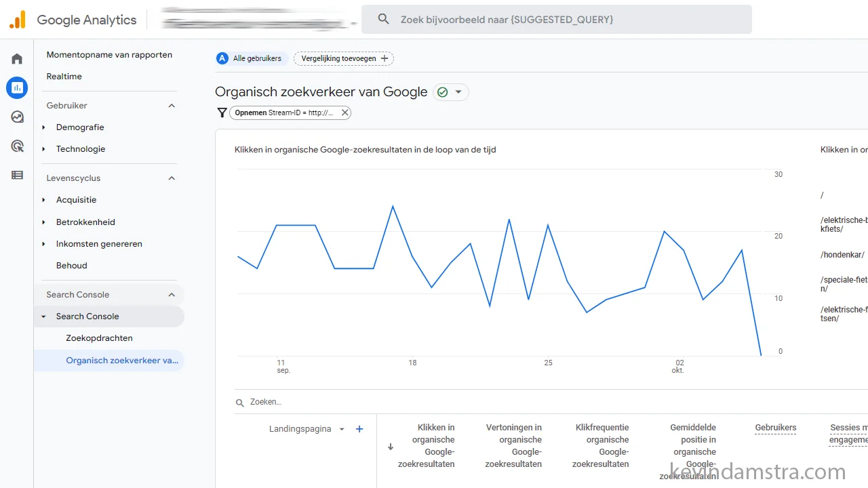The height and width of the screenshot is (488, 868).
Task: Open the Realtime report
Action: (64, 77)
